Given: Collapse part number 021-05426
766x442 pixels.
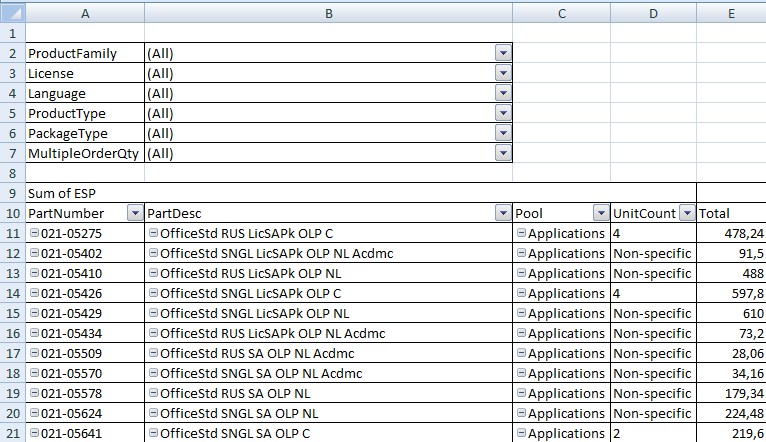Looking at the screenshot, I should [x=34, y=293].
